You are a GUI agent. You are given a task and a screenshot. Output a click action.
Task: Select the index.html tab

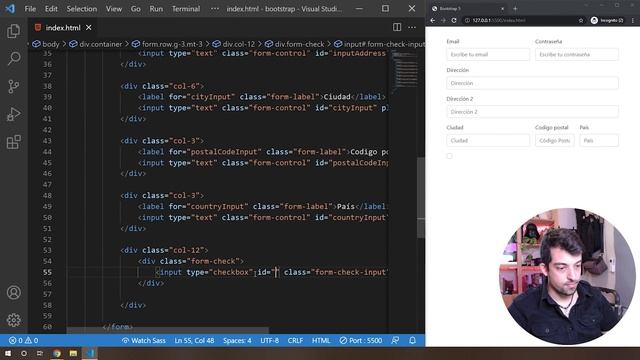tap(63, 27)
